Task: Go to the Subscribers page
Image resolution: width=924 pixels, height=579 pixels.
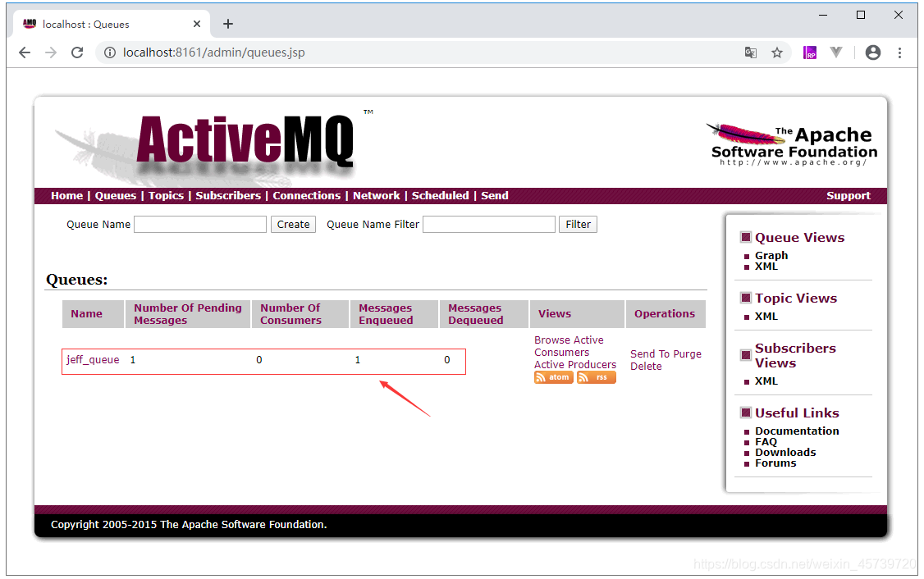Action: point(228,195)
